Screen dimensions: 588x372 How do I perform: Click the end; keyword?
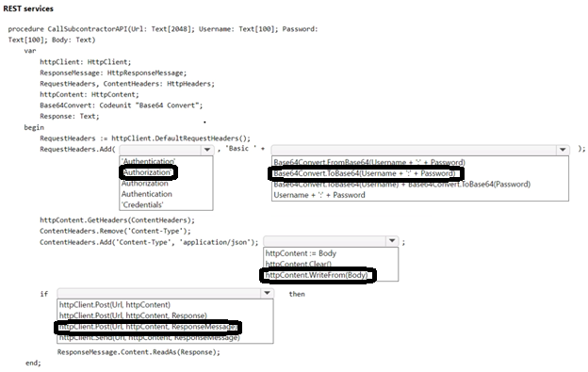coord(33,363)
